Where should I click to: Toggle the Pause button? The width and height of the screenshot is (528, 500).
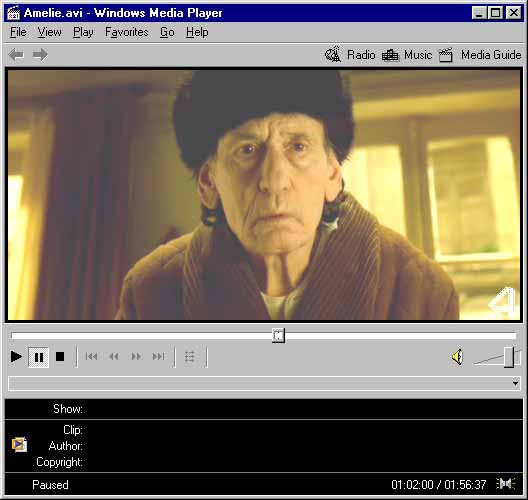[39, 357]
